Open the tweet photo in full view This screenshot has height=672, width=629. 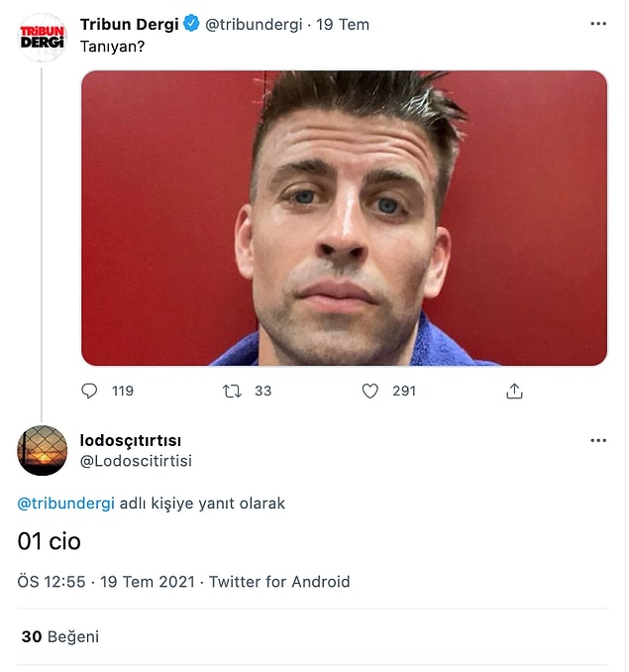click(x=345, y=218)
